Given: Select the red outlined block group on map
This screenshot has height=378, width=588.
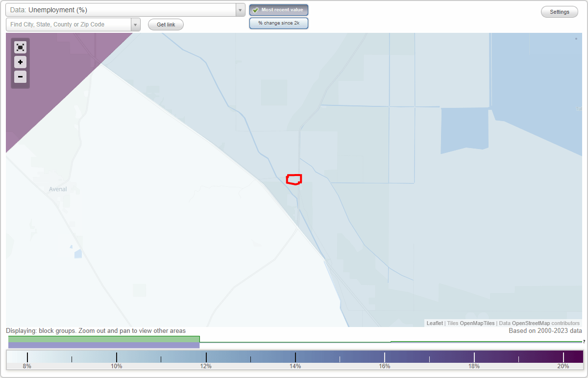Looking at the screenshot, I should tap(294, 179).
